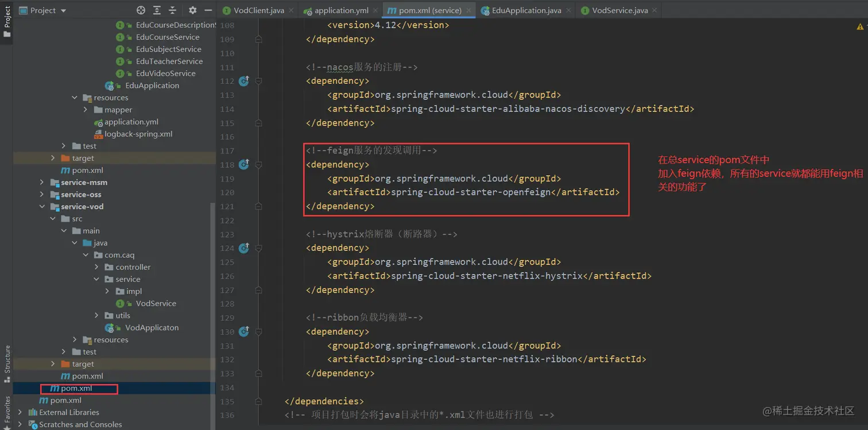Collapse the service-vod module
This screenshot has width=868, height=430.
(x=42, y=206)
